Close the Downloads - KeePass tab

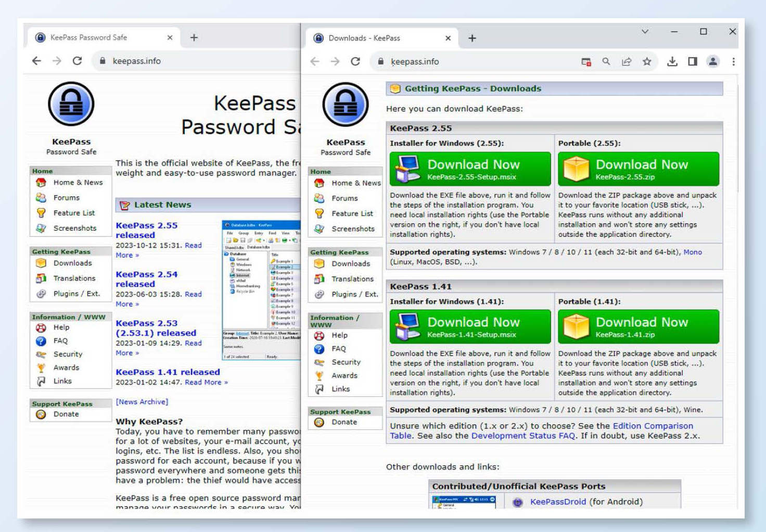(x=448, y=38)
